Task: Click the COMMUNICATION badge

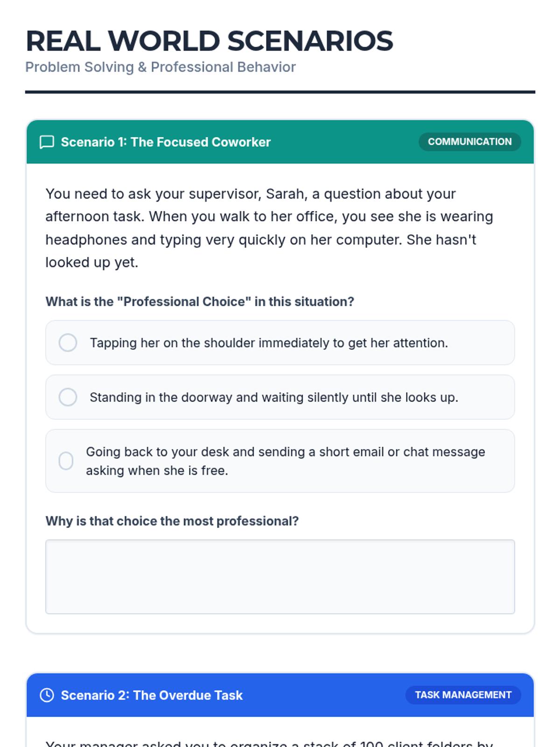Action: [469, 142]
